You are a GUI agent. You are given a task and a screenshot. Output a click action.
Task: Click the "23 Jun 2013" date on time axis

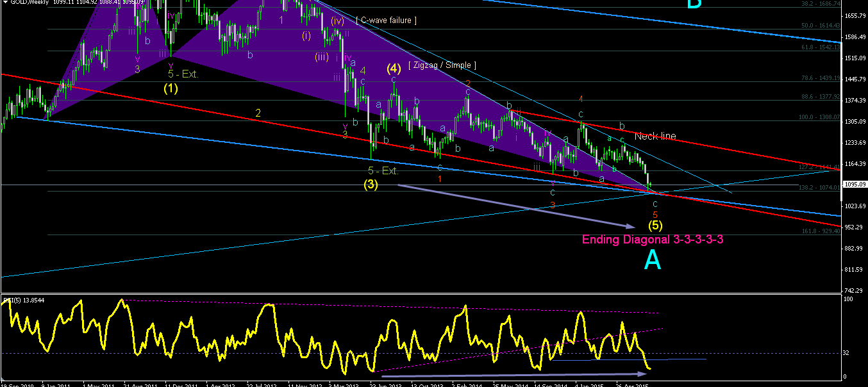tap(385, 385)
